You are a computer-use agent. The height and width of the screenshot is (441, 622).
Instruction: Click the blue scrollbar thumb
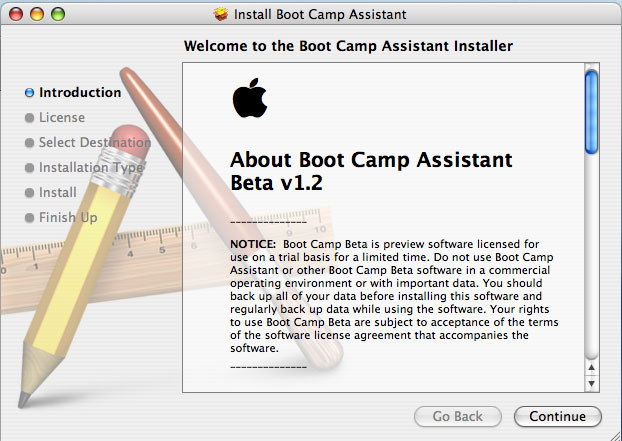591,111
